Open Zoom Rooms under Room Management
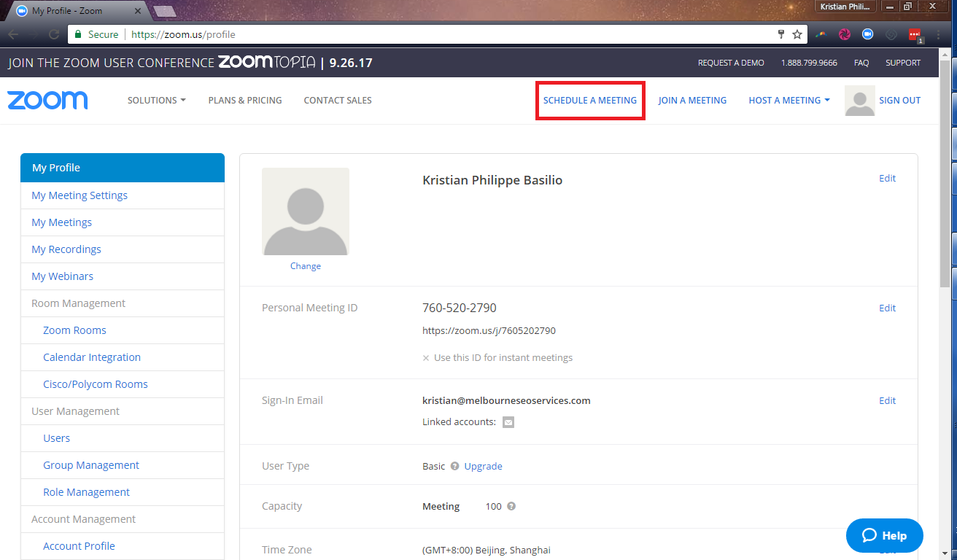 click(x=74, y=330)
